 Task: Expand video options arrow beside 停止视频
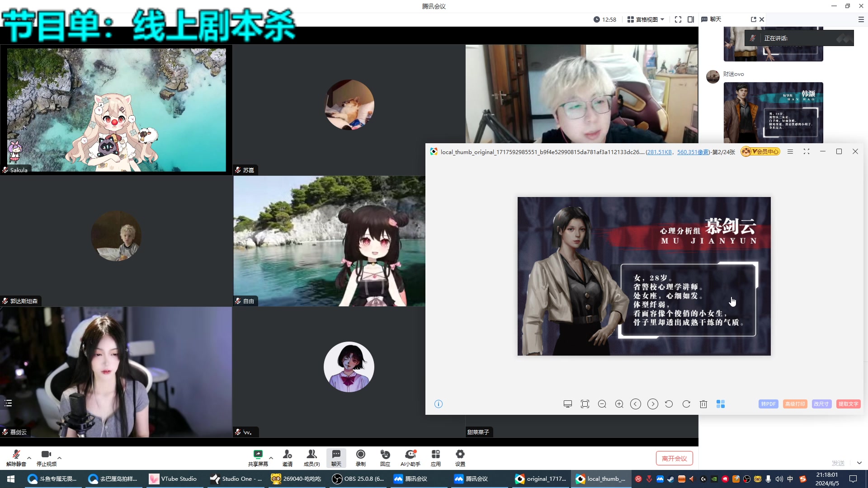[x=59, y=458]
